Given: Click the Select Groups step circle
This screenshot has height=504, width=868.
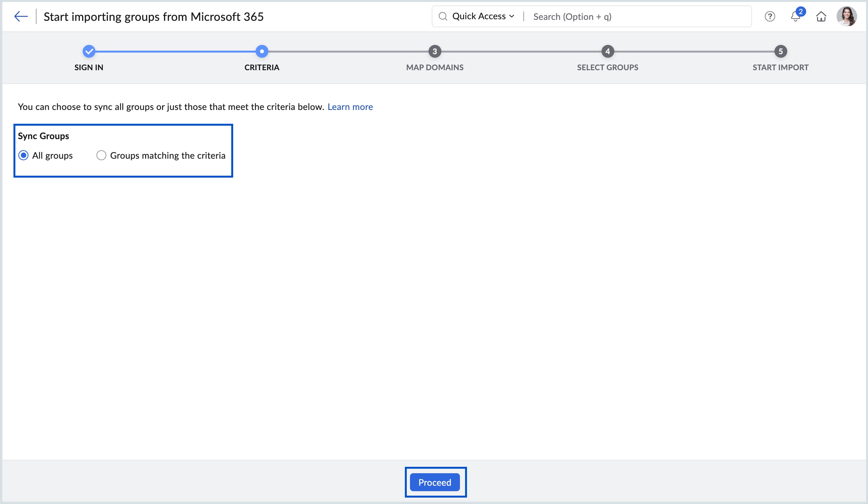Looking at the screenshot, I should coord(608,52).
